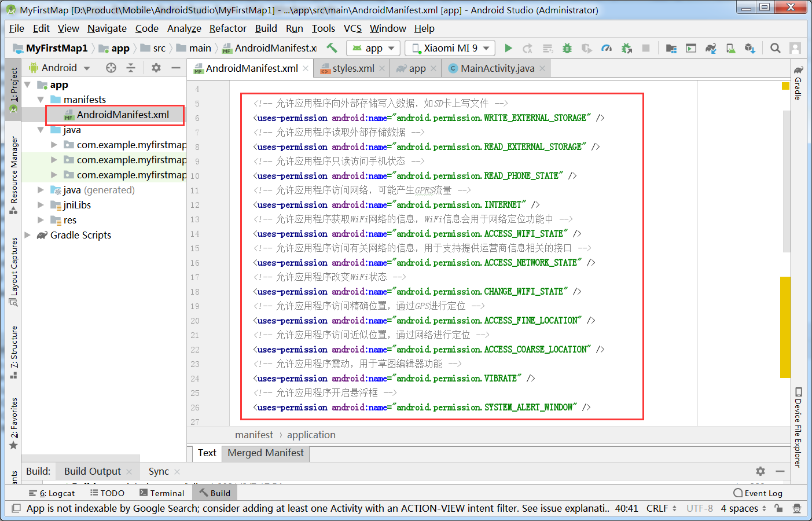The image size is (812, 521).
Task: Expand the res folder
Action: tap(41, 220)
